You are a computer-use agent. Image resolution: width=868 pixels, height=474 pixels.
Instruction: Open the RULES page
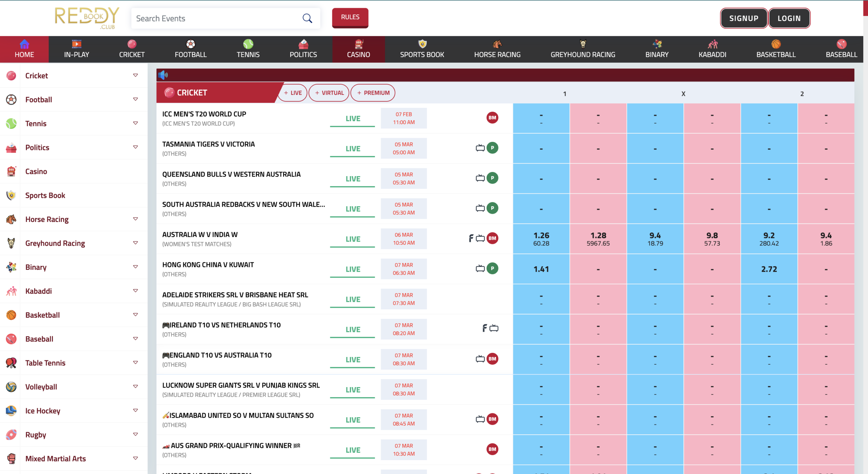coord(350,17)
